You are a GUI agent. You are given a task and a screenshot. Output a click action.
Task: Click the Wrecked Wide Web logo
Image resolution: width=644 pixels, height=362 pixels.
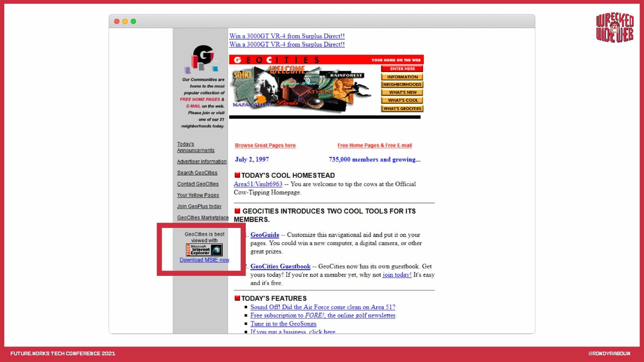tap(614, 28)
